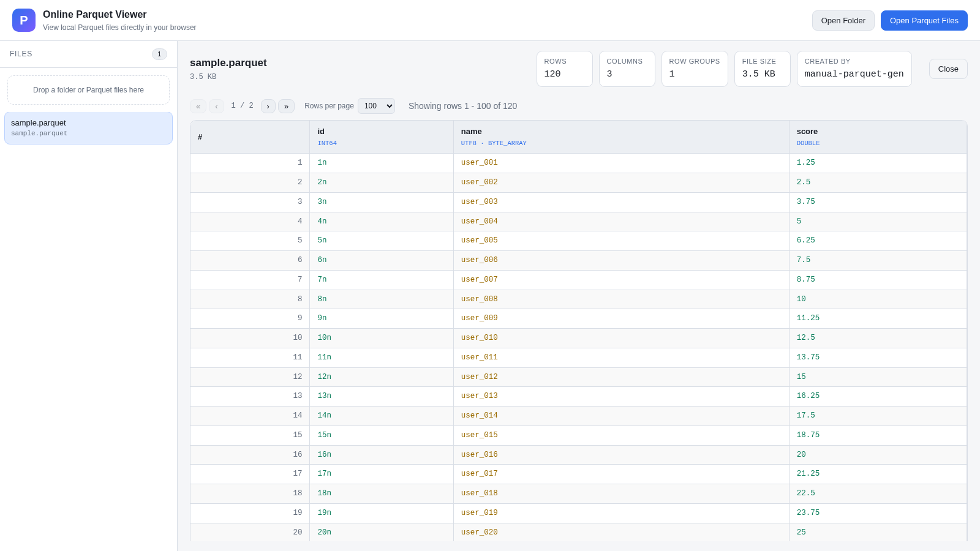The width and height of the screenshot is (980, 551).
Task: Jump to last page double-right arrow
Action: coord(286,106)
